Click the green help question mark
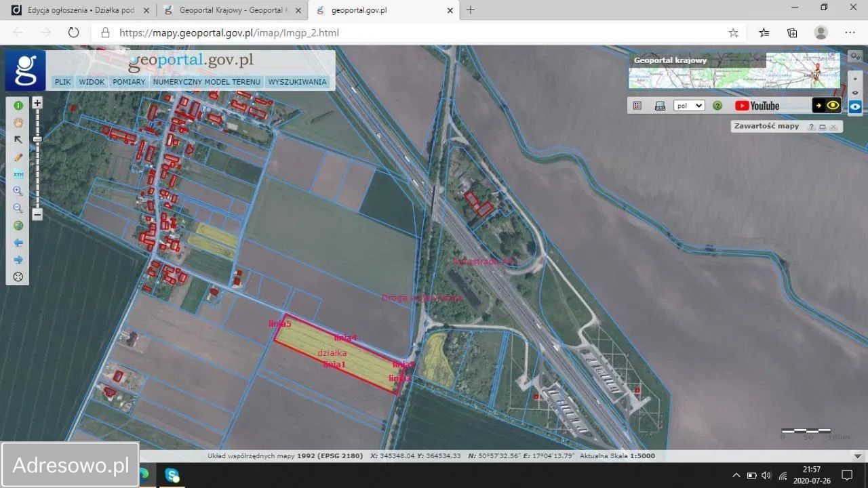Viewport: 868px width, 488px height. (x=717, y=106)
